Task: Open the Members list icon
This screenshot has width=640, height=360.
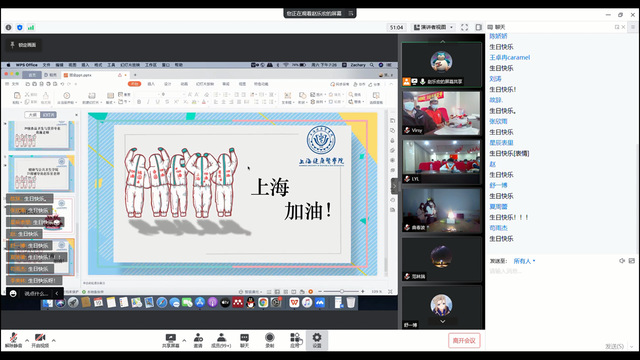Action: (221, 340)
